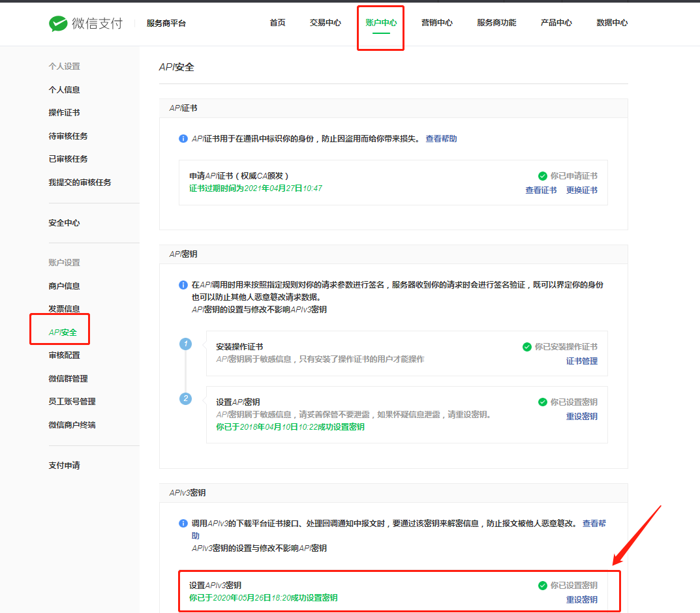Go to 营销中心 tab
Screen dimensions: 700x613
point(437,23)
